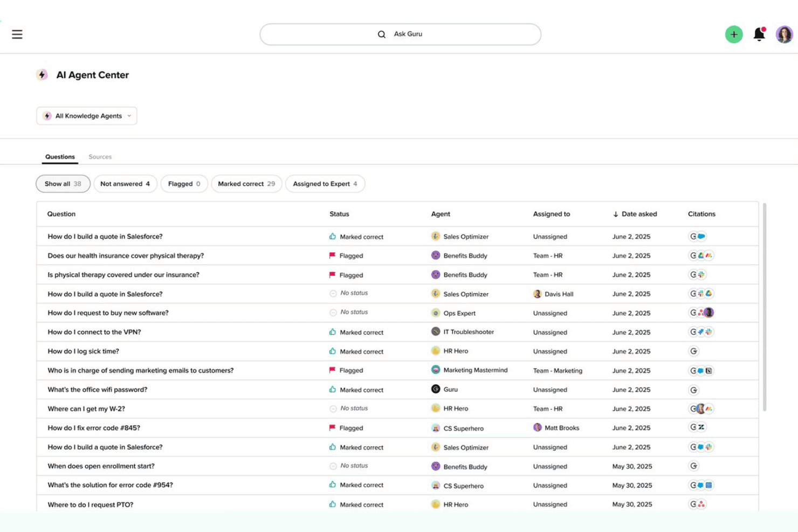This screenshot has height=532, width=798.
Task: Click Davis Hall's avatar
Action: tap(537, 294)
